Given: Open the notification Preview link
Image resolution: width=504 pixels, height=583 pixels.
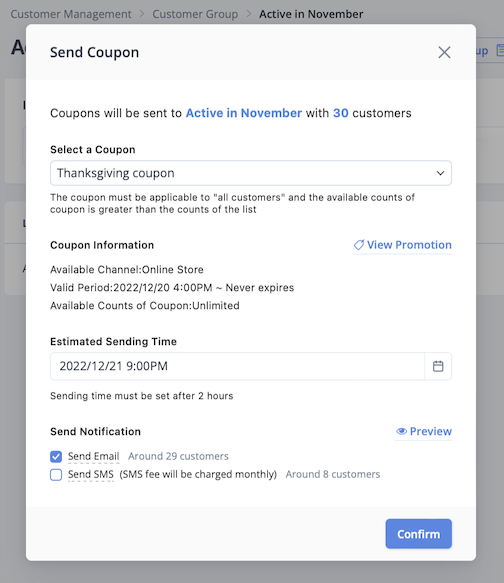Looking at the screenshot, I should [431, 431].
